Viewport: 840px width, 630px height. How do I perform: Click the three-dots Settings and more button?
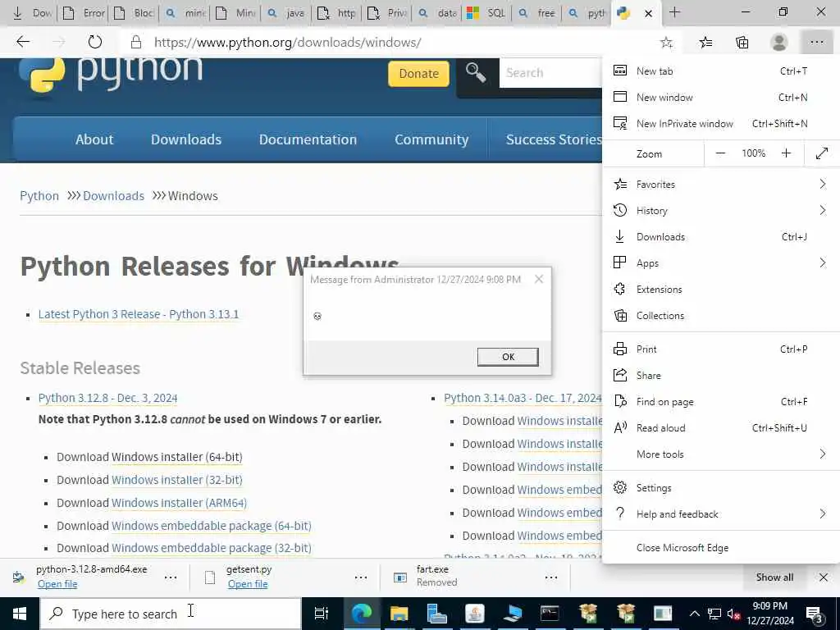pyautogui.click(x=816, y=43)
